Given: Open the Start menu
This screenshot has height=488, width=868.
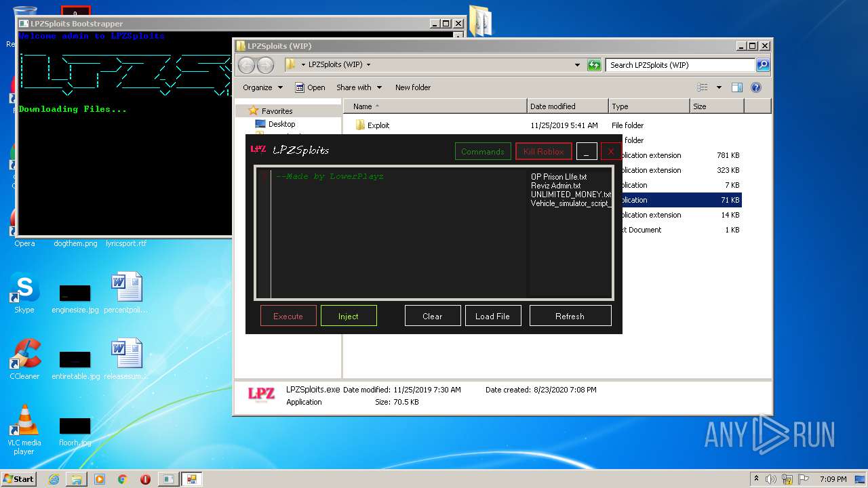Looking at the screenshot, I should point(18,479).
